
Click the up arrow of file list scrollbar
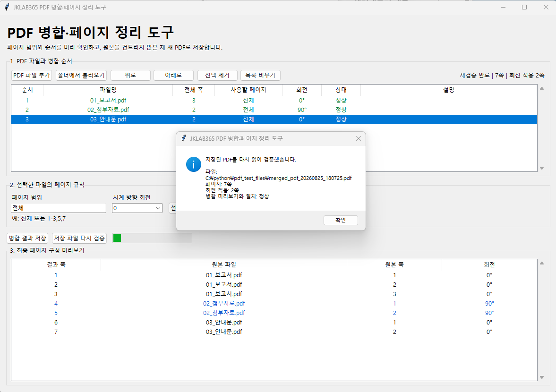pyautogui.click(x=542, y=88)
